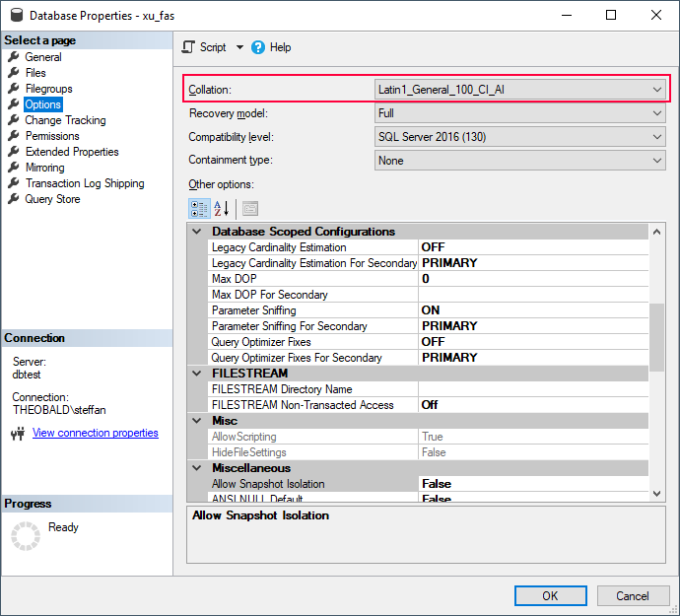This screenshot has height=616, width=680.
Task: Click View connection properties link
Action: pos(96,433)
